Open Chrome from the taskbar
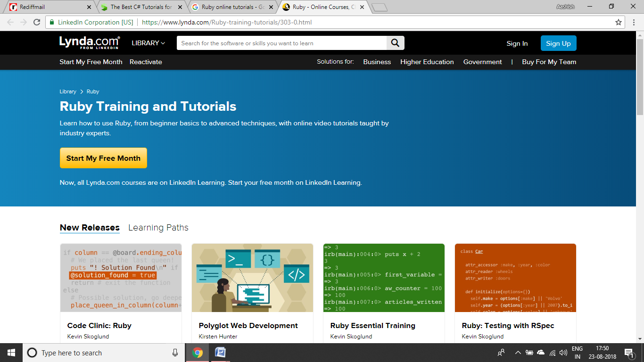 point(198,353)
